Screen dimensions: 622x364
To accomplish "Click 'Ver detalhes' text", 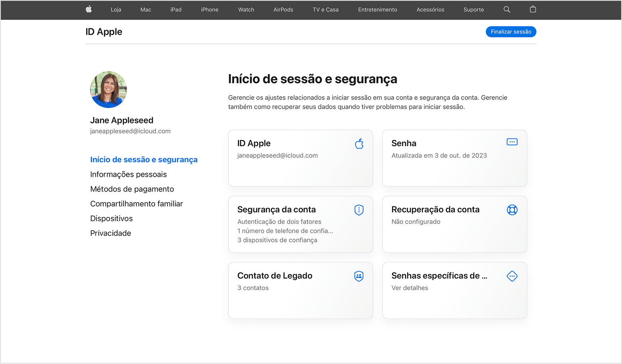I will [409, 288].
